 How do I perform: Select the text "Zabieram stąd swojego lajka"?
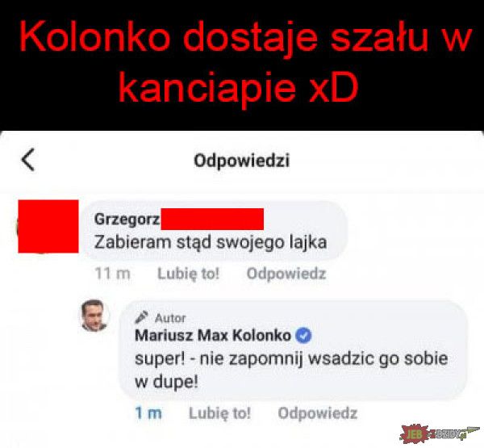[x=211, y=242]
